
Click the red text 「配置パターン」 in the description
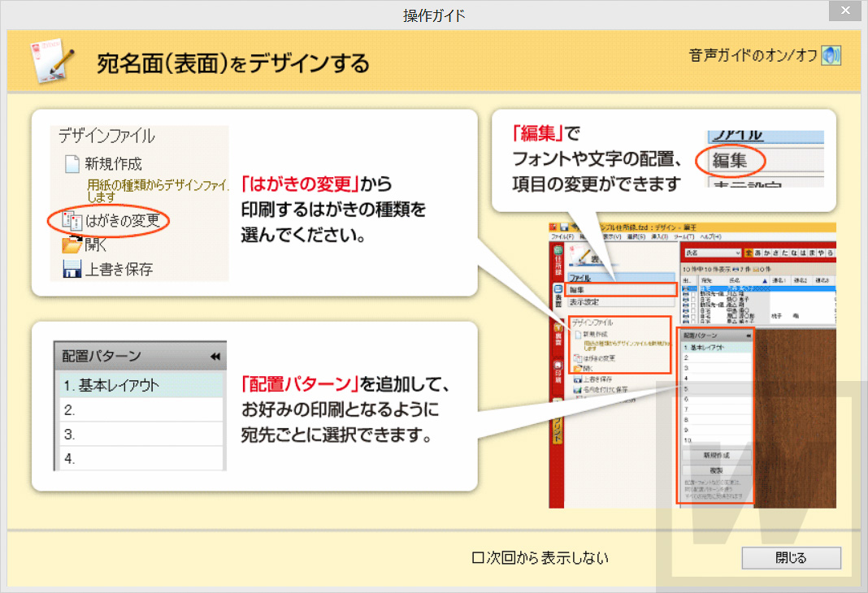(x=301, y=384)
